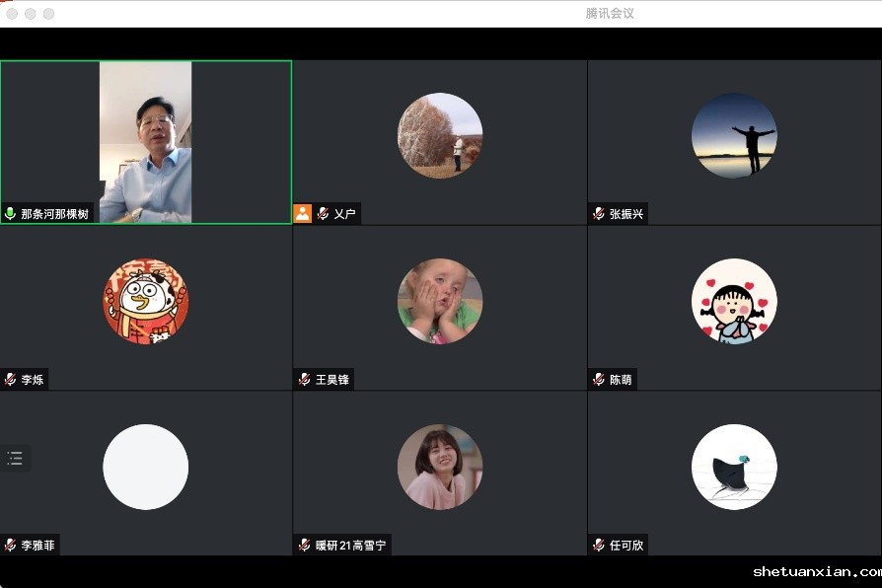Screen dimensions: 882x588
Task: Click the 任可欣 name label
Action: 626,545
